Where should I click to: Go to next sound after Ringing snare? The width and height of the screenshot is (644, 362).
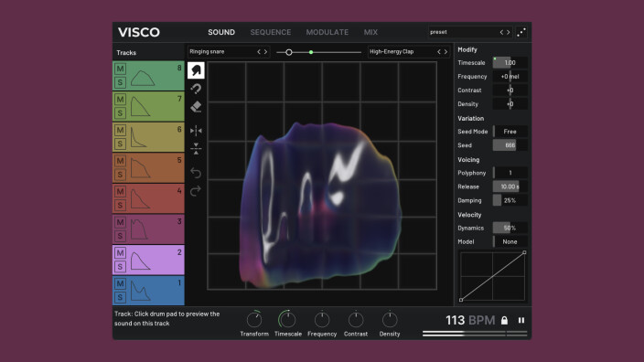coord(265,52)
